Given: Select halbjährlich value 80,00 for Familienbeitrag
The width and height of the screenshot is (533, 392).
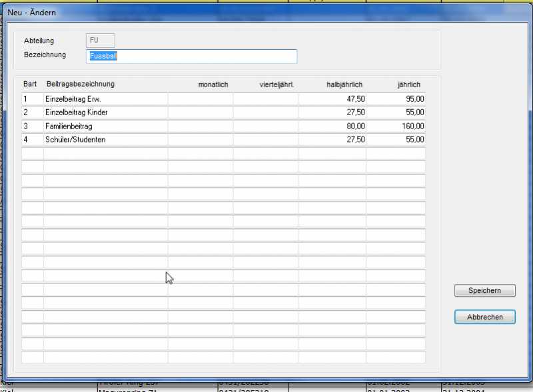Looking at the screenshot, I should (332, 126).
